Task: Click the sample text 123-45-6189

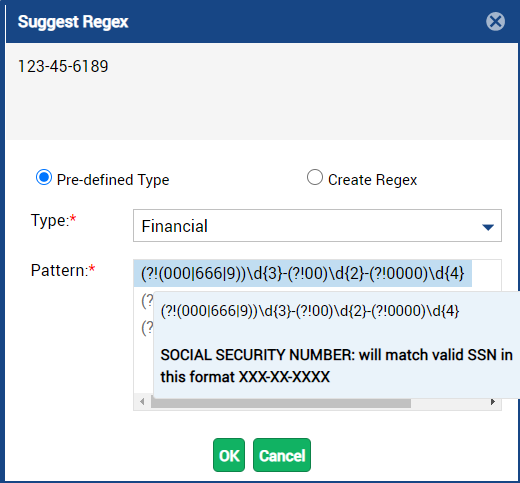Action: (x=63, y=66)
